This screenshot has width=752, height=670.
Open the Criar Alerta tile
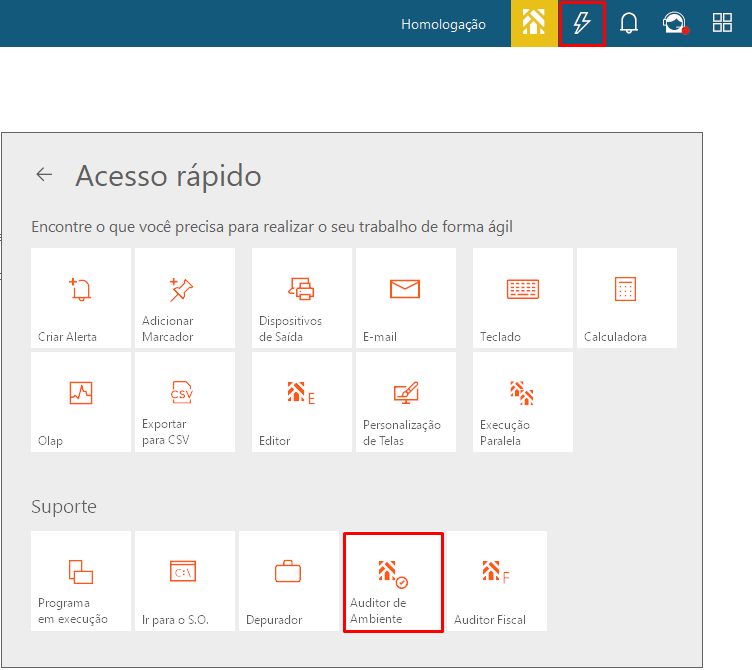(x=81, y=298)
